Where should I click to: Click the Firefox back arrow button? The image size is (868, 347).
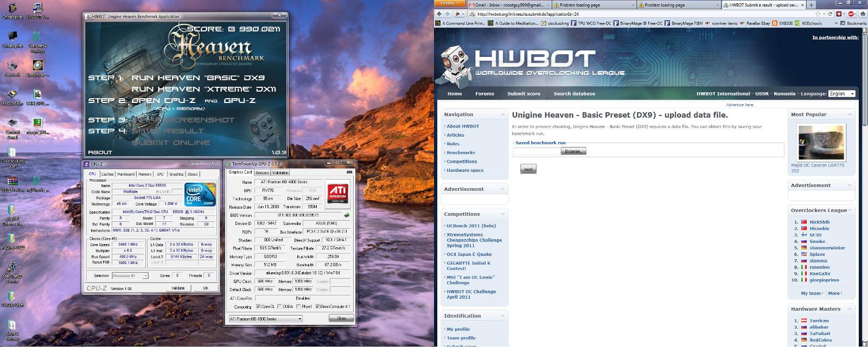coord(439,14)
